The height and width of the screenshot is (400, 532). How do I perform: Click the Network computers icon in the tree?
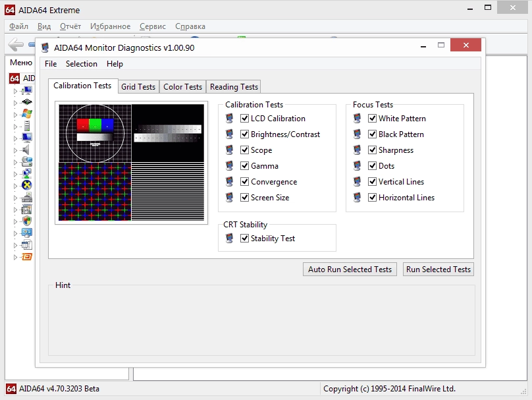coord(26,173)
